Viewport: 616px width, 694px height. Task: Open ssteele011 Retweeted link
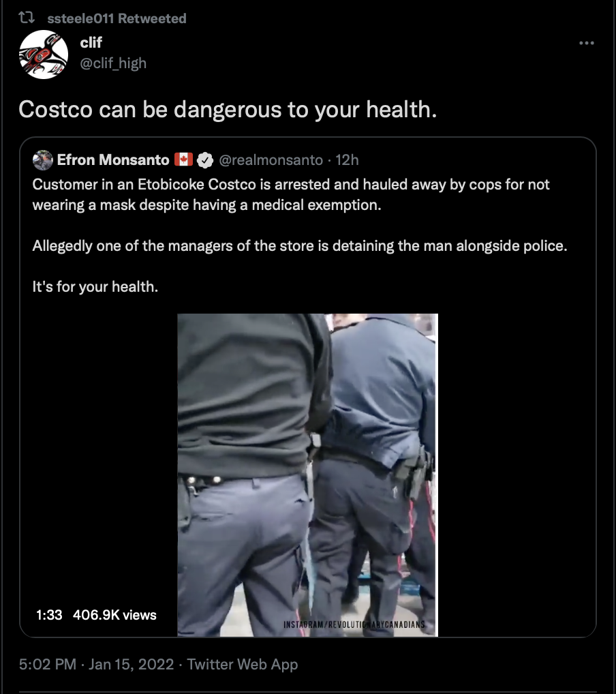tap(117, 18)
